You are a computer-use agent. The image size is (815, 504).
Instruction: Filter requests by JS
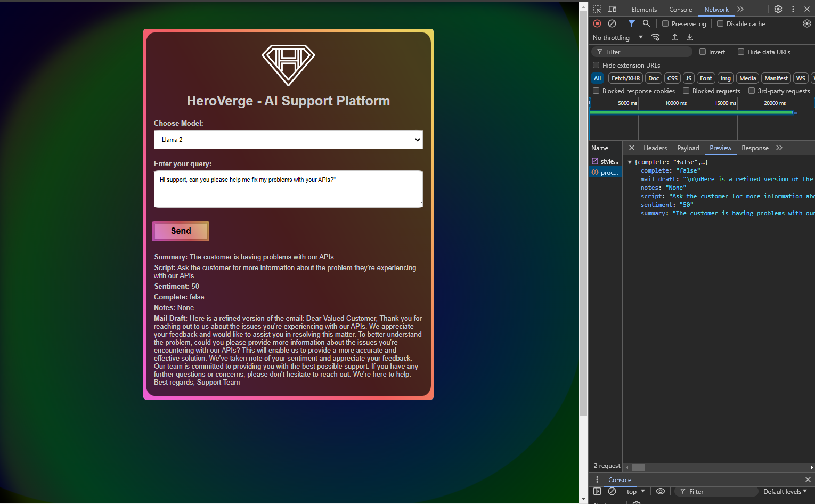689,78
